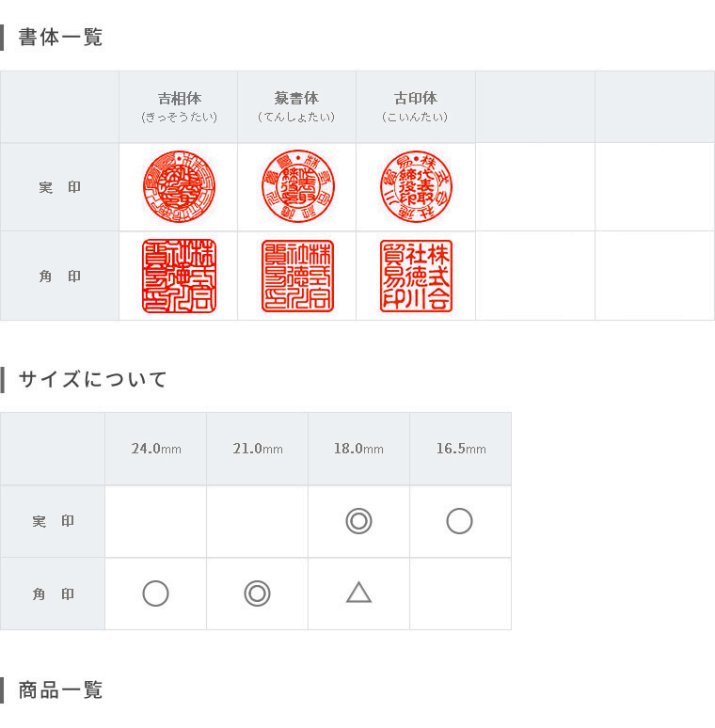Click the 商品一覧 section heading

pos(60,690)
